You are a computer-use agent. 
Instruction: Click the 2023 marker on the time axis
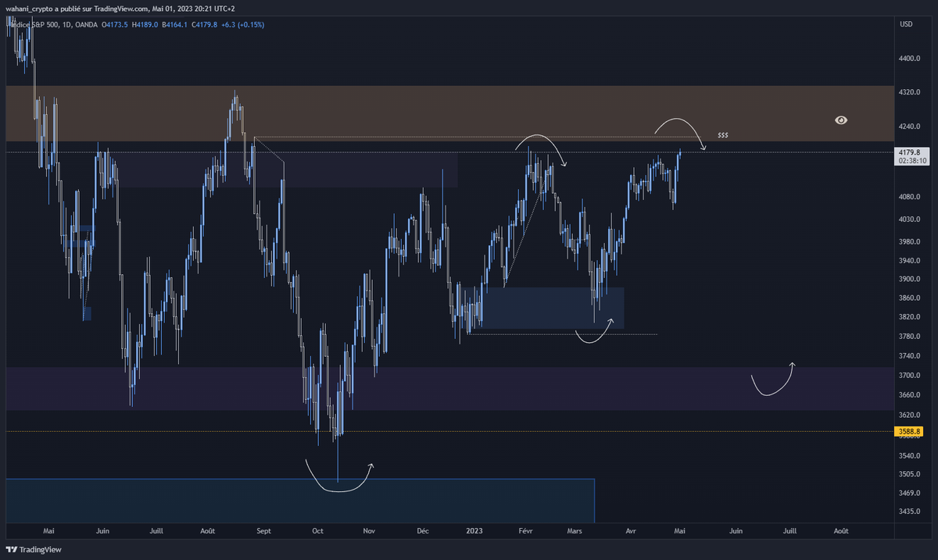(x=474, y=530)
